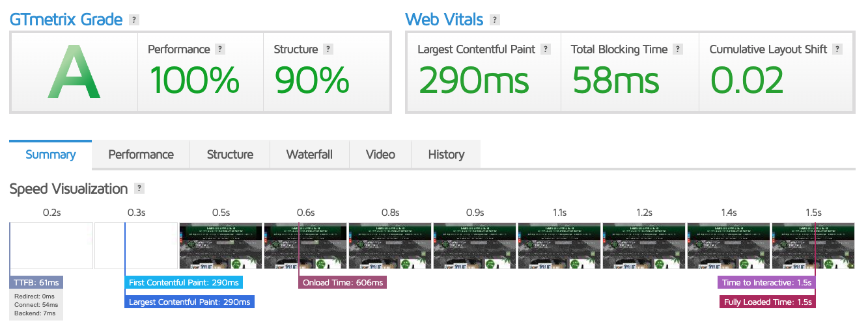Select the Summary tab
The width and height of the screenshot is (868, 329).
[50, 155]
